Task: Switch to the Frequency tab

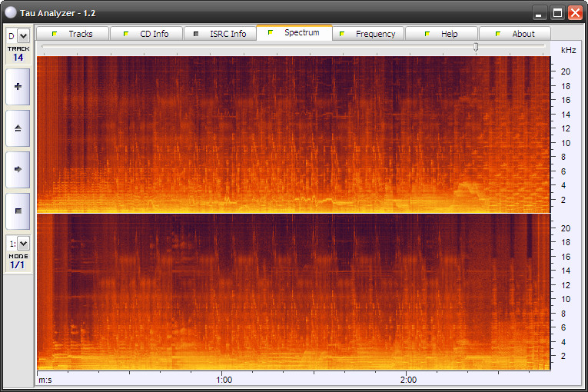Action: [x=367, y=34]
